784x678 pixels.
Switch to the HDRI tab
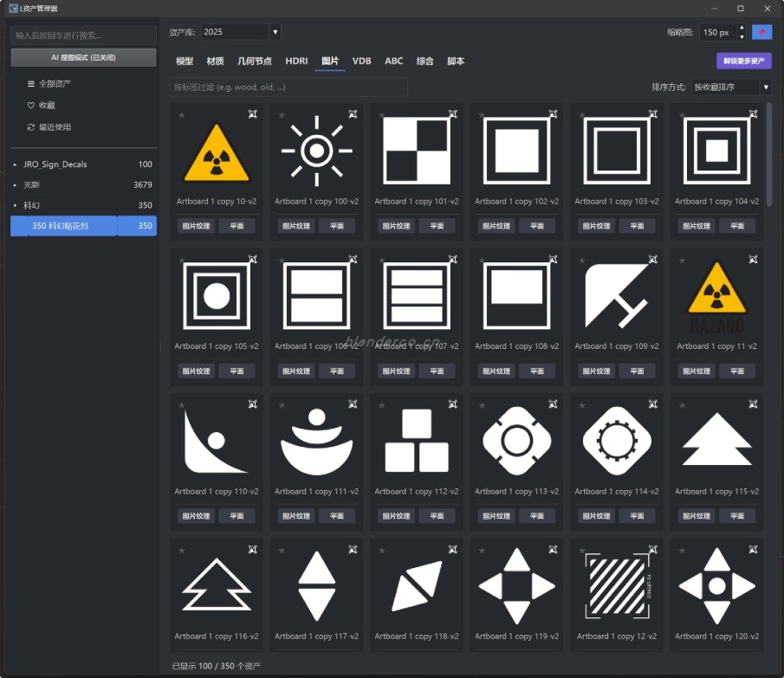pos(296,61)
